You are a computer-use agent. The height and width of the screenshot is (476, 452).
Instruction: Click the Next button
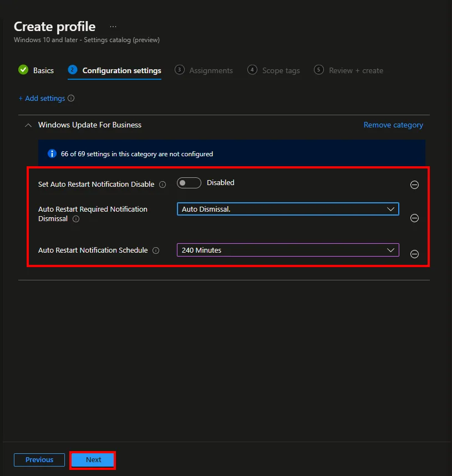[x=93, y=459]
